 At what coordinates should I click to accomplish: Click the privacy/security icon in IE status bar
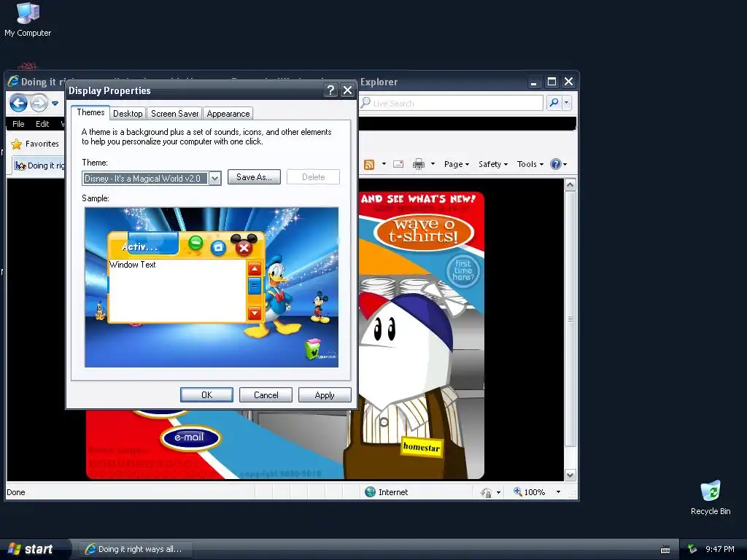486,492
